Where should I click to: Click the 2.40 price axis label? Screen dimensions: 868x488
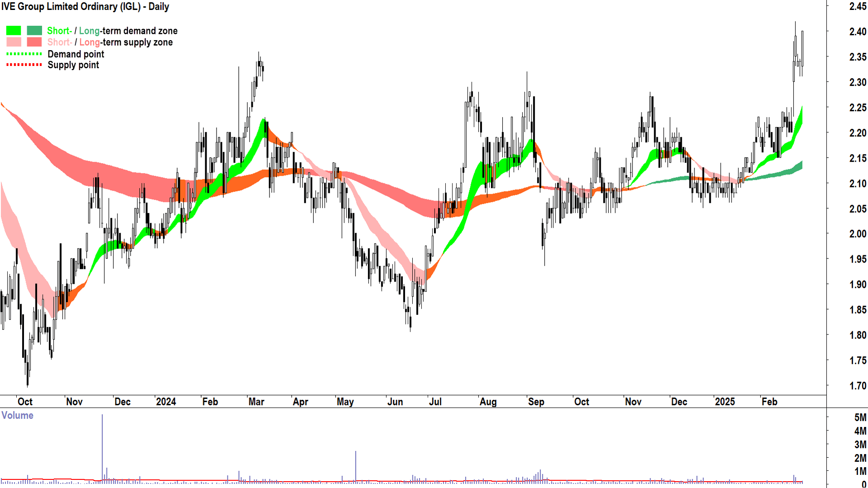point(857,32)
